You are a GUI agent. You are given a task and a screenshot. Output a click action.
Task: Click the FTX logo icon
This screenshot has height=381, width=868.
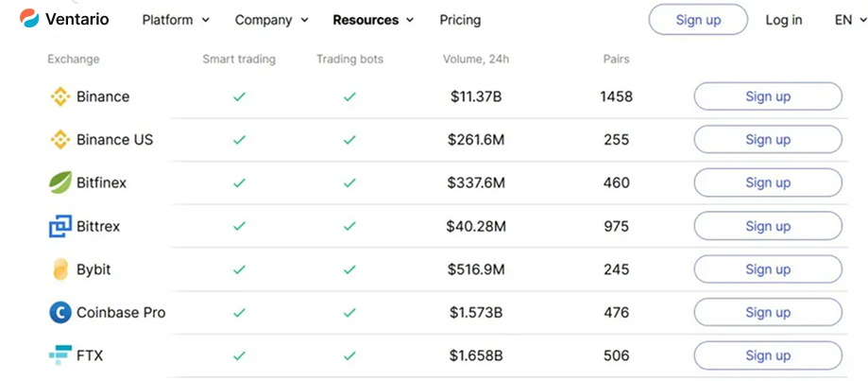[x=60, y=355]
